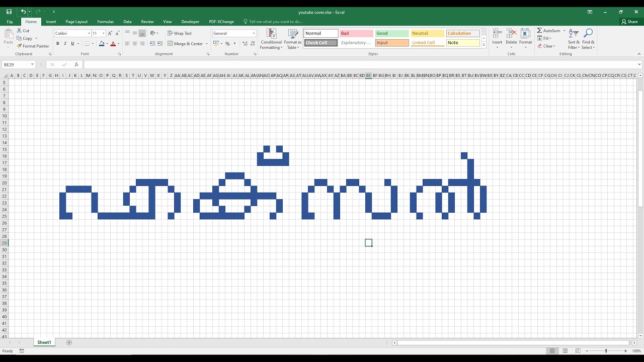Click the Share button
This screenshot has width=644, height=362.
pos(629,22)
